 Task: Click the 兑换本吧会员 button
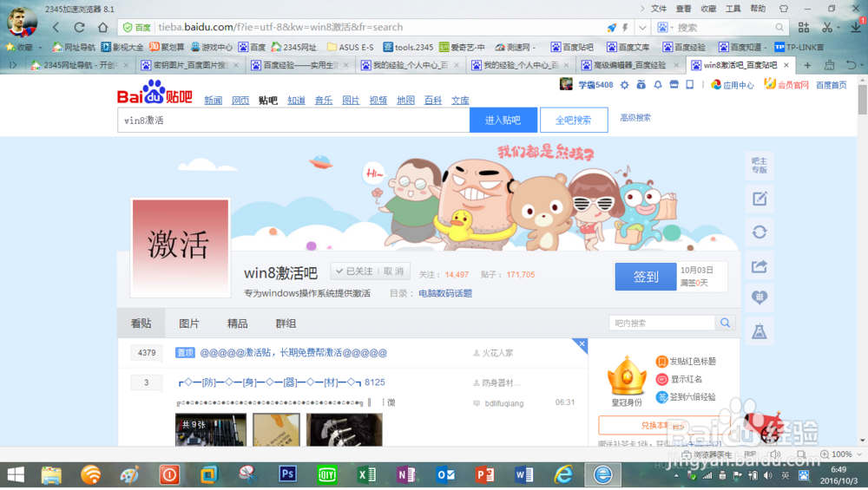pos(664,425)
